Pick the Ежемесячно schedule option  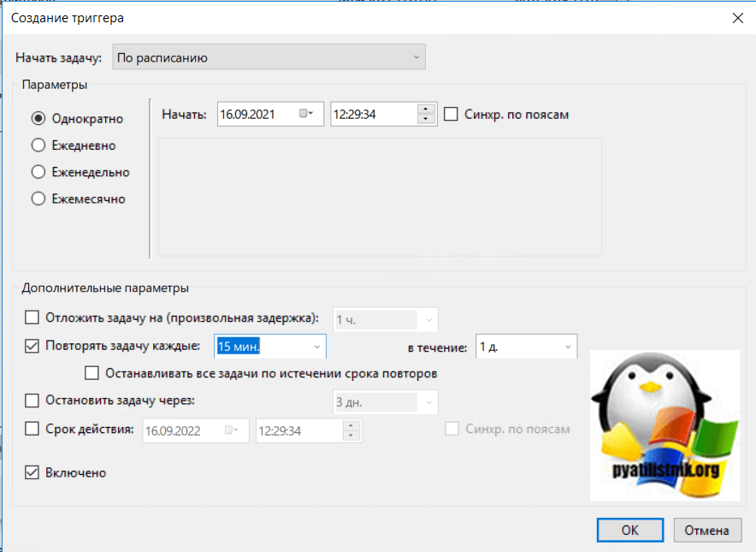[38, 199]
